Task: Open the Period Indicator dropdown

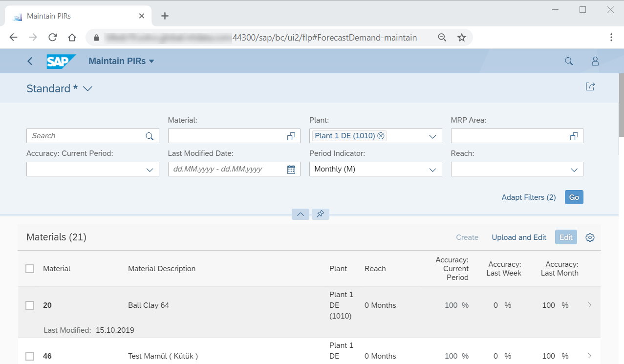Action: click(432, 169)
